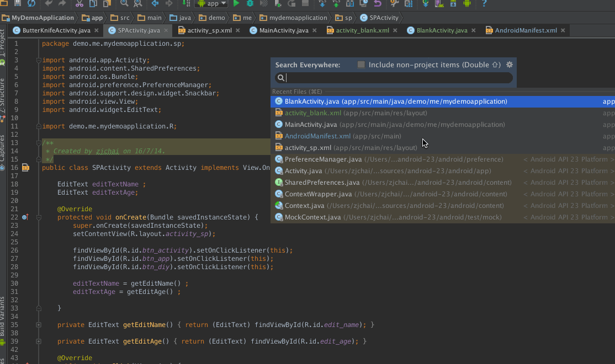Expand the getEditAge method fold
The height and width of the screenshot is (364, 615).
39,341
